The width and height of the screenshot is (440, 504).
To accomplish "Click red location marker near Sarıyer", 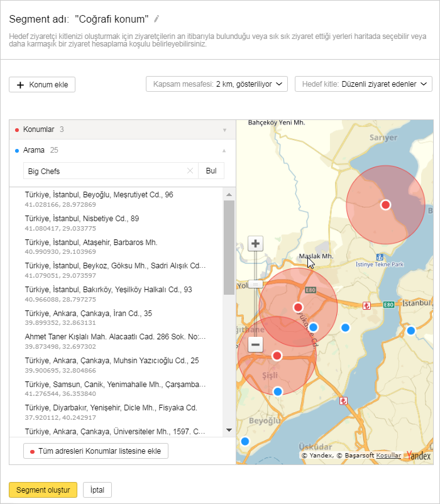I will (385, 205).
